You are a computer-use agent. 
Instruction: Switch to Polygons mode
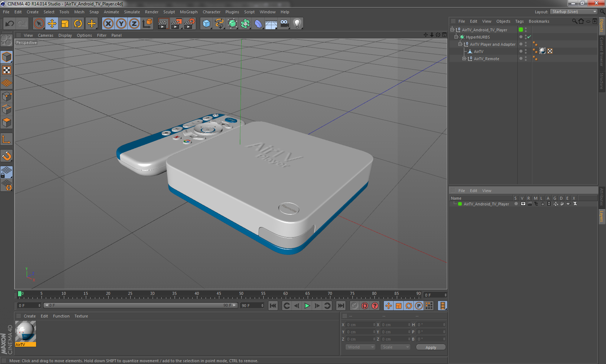[6, 123]
